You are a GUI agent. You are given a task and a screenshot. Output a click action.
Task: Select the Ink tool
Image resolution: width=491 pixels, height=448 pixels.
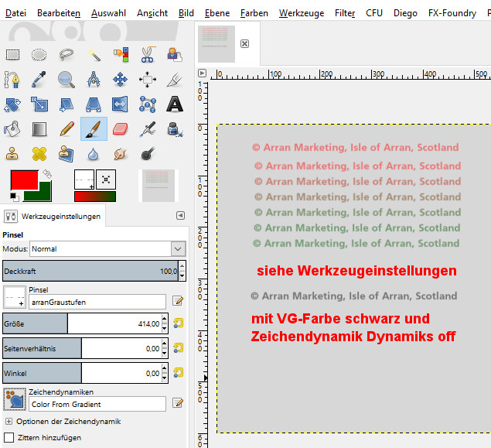[x=175, y=129]
